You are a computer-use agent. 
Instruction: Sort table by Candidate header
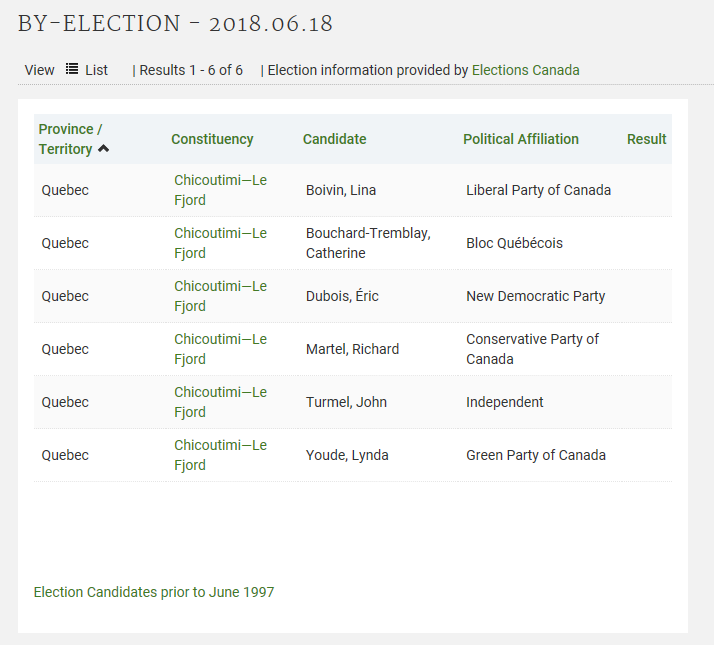(x=334, y=139)
